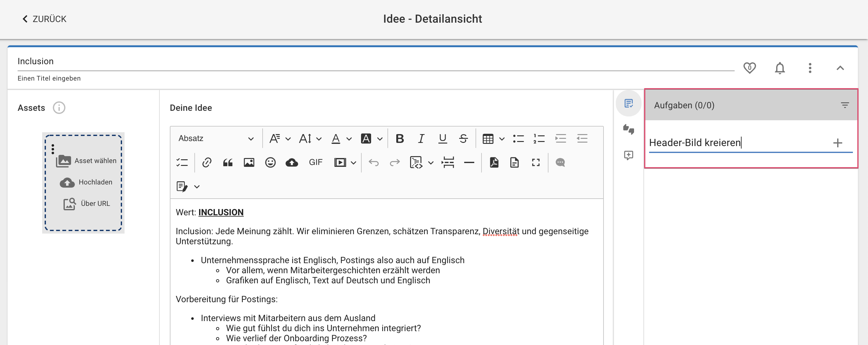Choose Asset wählen option
This screenshot has width=868, height=345.
click(x=86, y=161)
